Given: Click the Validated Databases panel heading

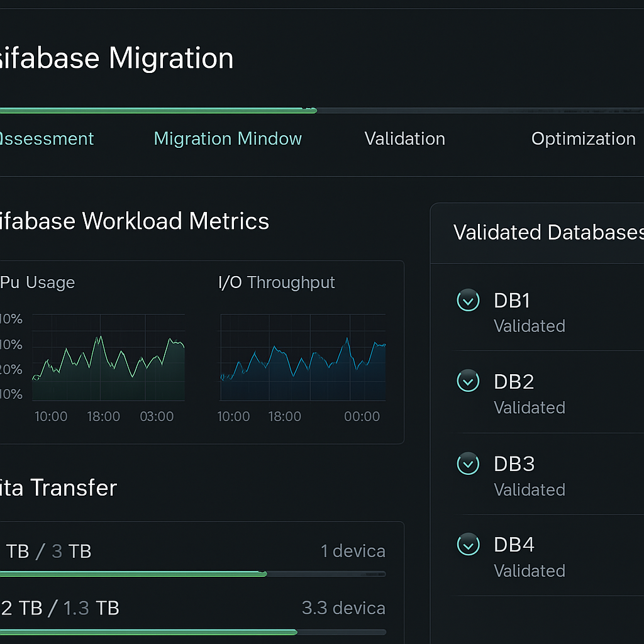Looking at the screenshot, I should pyautogui.click(x=548, y=232).
